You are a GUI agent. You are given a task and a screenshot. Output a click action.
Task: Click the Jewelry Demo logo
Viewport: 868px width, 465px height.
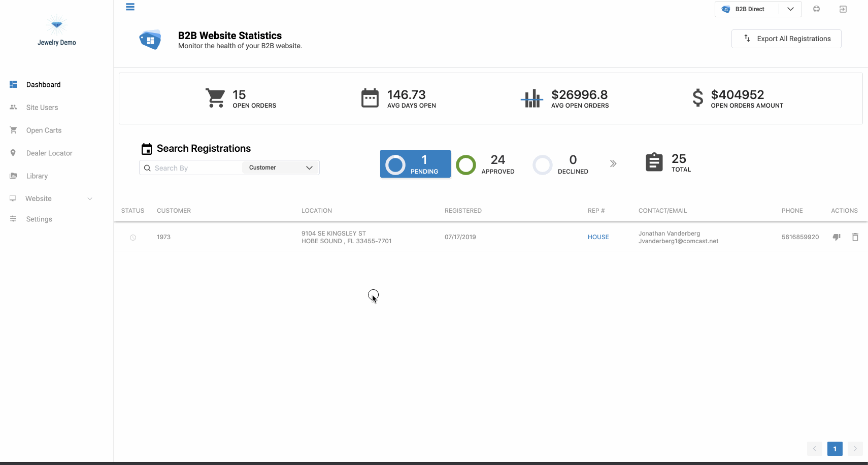(57, 30)
